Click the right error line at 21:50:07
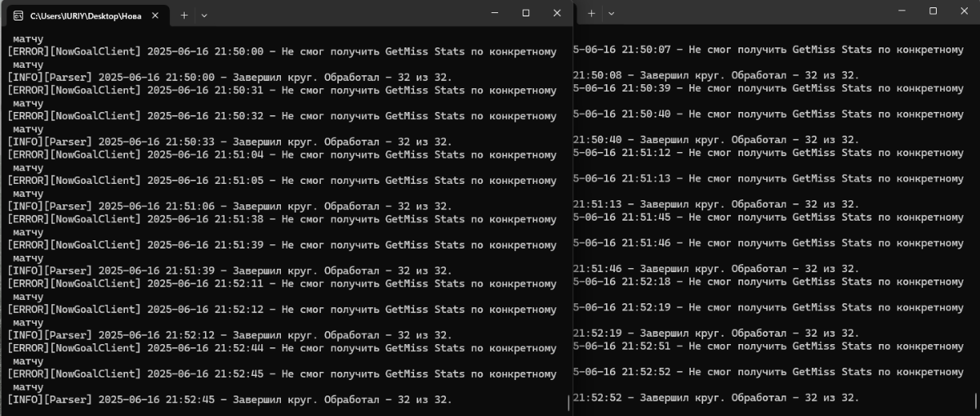The image size is (980, 416). point(768,50)
